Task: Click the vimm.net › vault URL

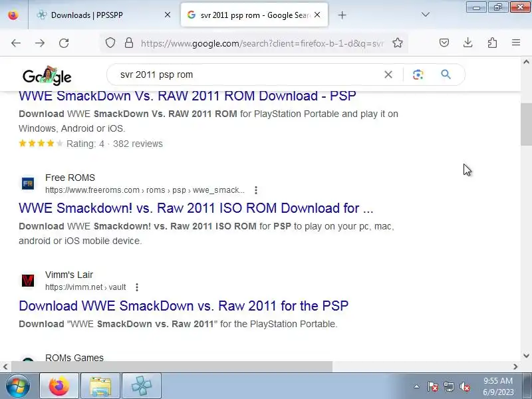Action: 86,287
